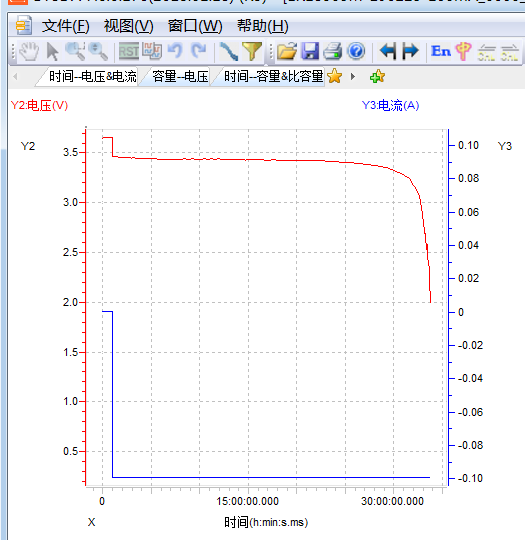
Task: Open a file with the folder icon
Action: [x=287, y=52]
